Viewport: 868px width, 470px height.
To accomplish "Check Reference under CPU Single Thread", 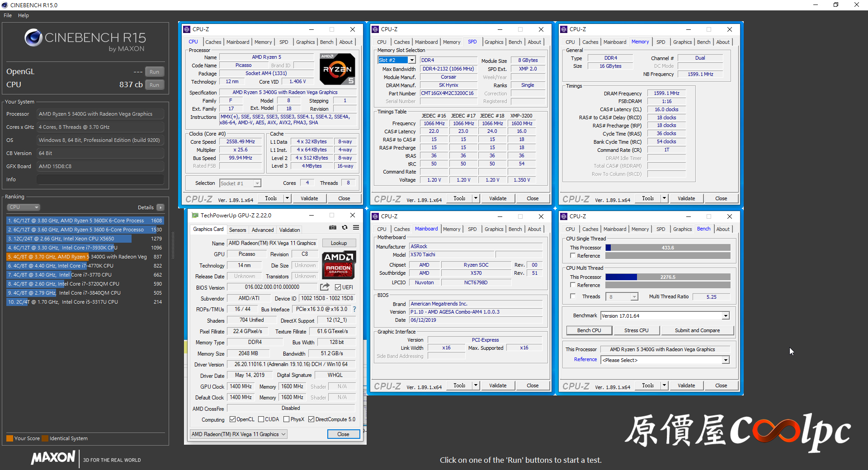I will pos(573,256).
